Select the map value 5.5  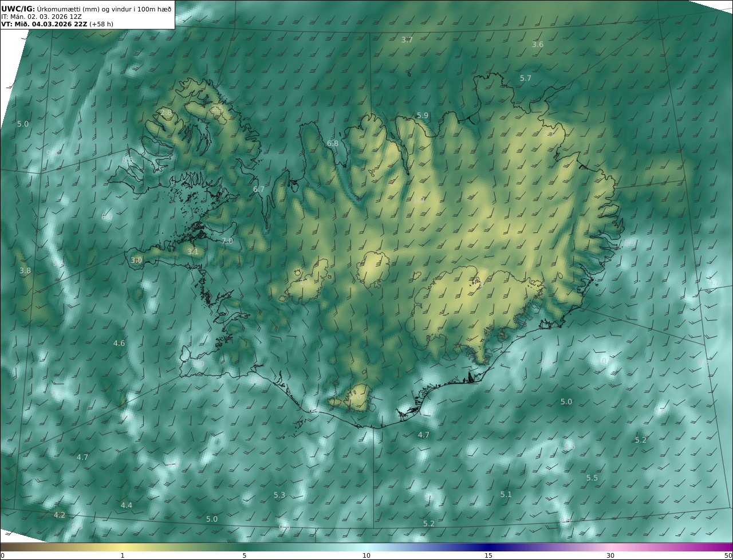592,478
